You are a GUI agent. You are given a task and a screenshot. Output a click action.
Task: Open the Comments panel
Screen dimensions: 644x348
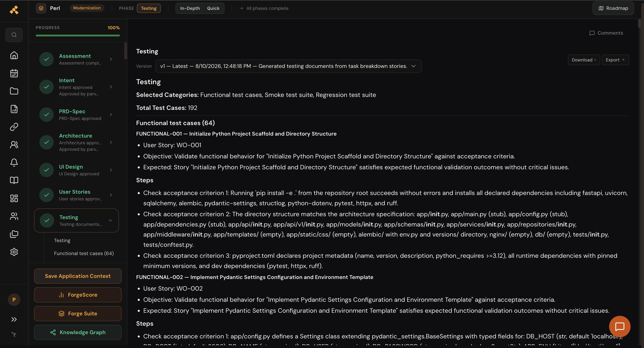point(606,33)
